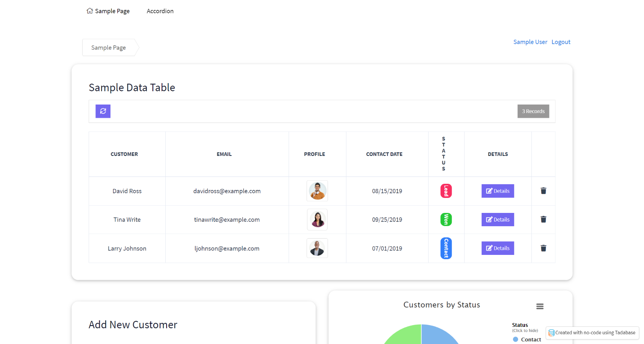Toggle Contact legend item in chart
Image resolution: width=644 pixels, height=344 pixels.
pyautogui.click(x=527, y=339)
